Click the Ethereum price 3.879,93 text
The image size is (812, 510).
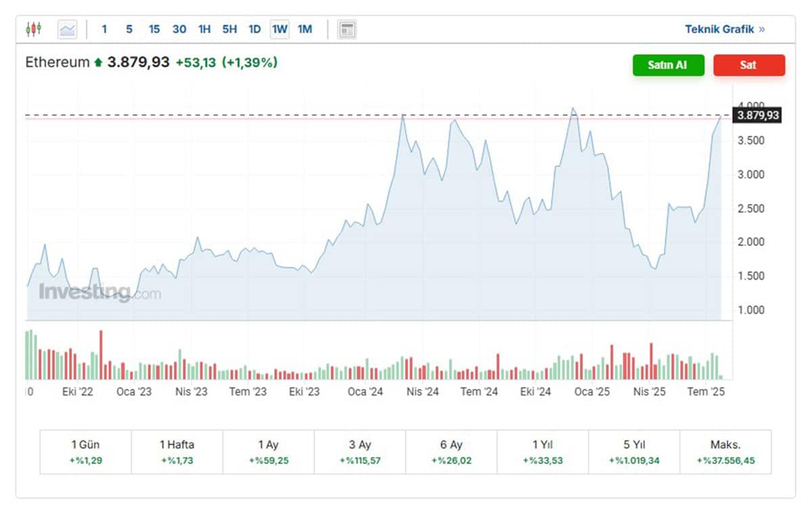(138, 62)
